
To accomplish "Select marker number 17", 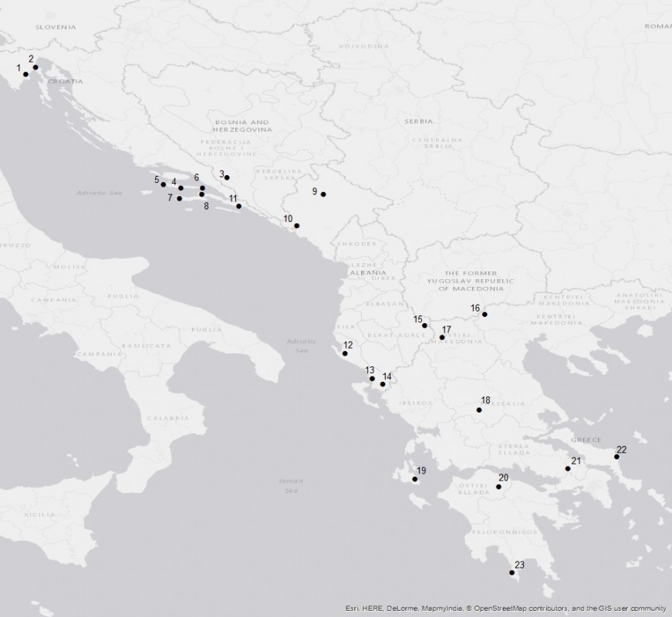I will pyautogui.click(x=442, y=337).
